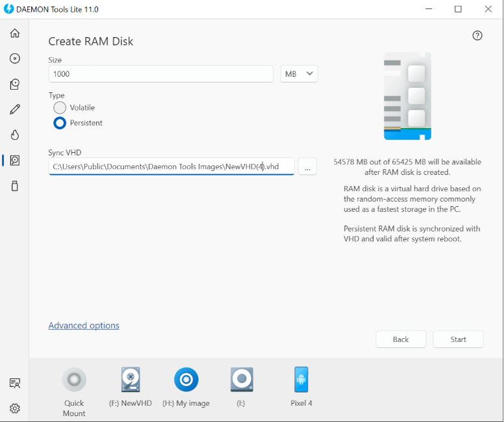The width and height of the screenshot is (504, 422).
Task: Browse for VHD path with ellipsis button
Action: pos(308,166)
